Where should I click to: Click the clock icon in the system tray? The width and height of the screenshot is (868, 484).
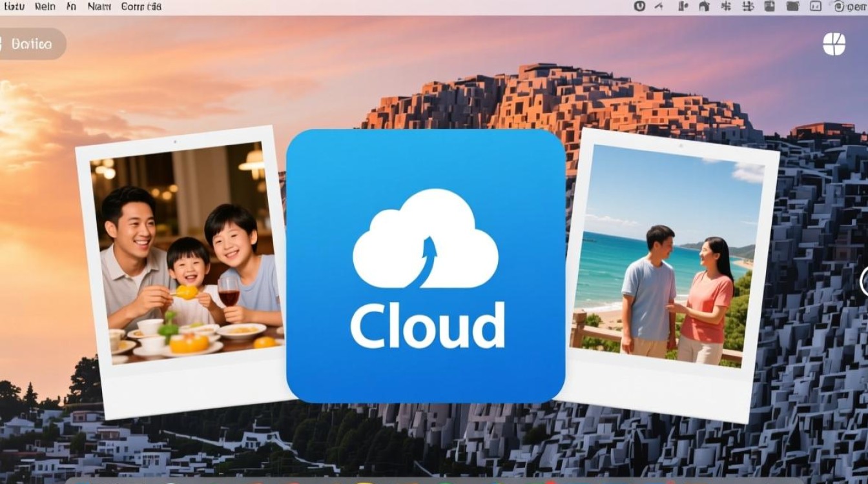(x=641, y=6)
